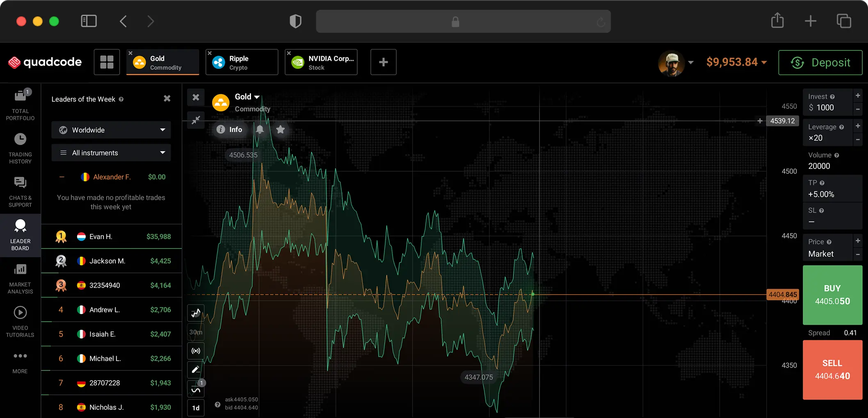Select the Gold Commodity tab
Screen dimensions: 868x418
tap(163, 62)
